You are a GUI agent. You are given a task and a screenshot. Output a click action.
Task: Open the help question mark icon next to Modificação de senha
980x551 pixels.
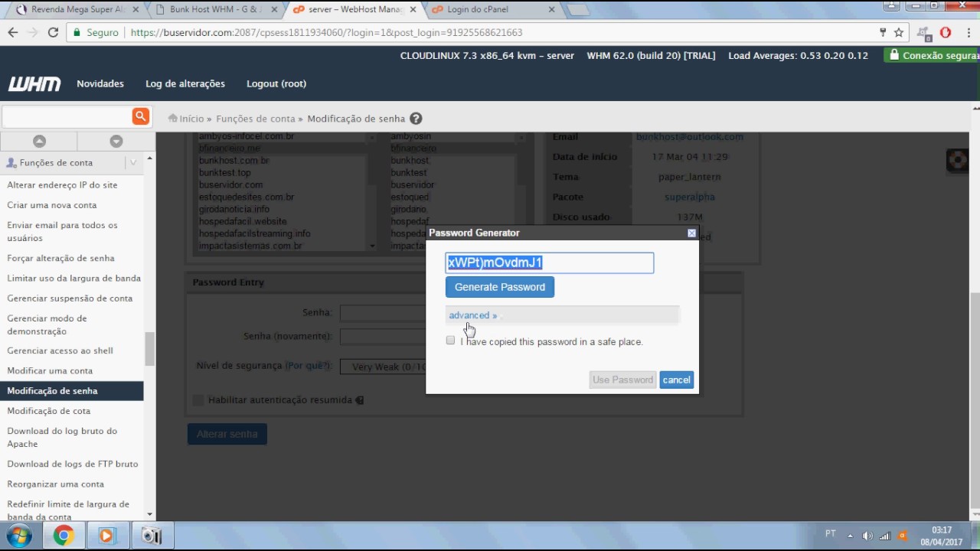click(416, 119)
